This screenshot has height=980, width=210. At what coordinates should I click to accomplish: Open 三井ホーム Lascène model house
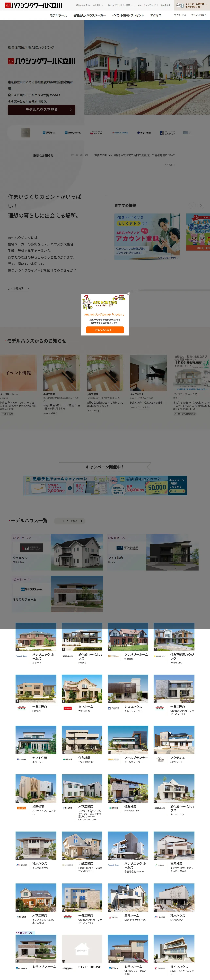[128, 903]
